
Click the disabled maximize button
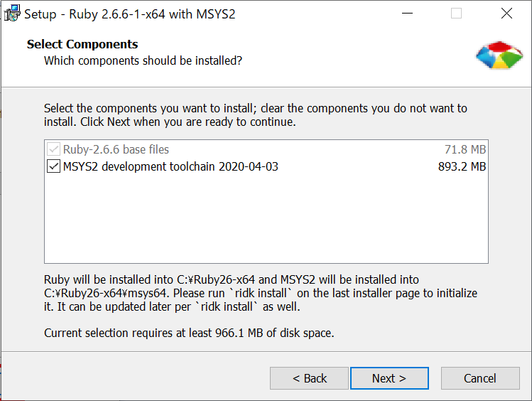456,14
